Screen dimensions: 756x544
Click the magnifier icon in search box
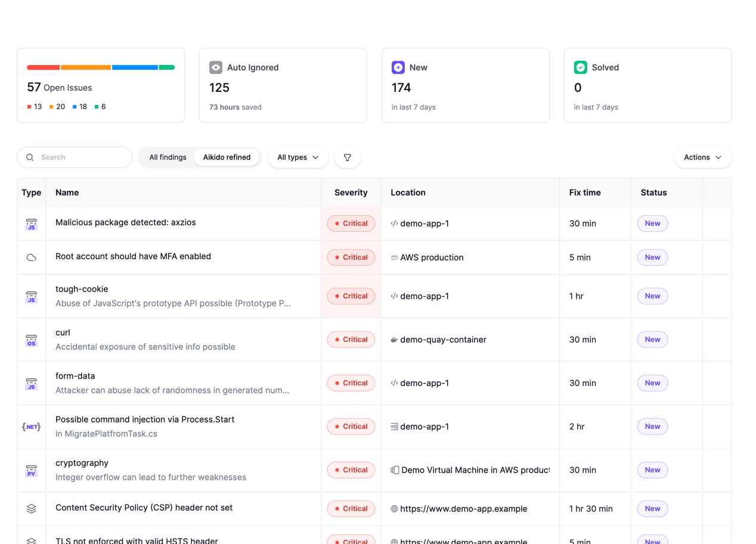coord(30,157)
